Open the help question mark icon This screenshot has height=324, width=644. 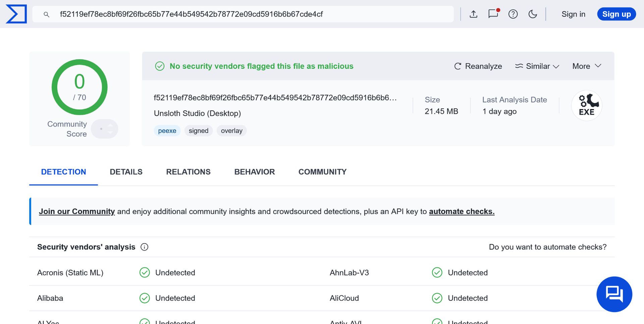(x=513, y=14)
